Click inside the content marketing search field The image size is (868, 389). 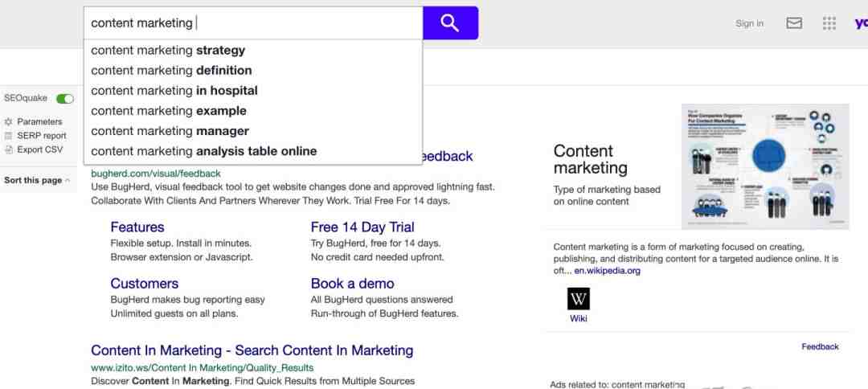point(253,23)
